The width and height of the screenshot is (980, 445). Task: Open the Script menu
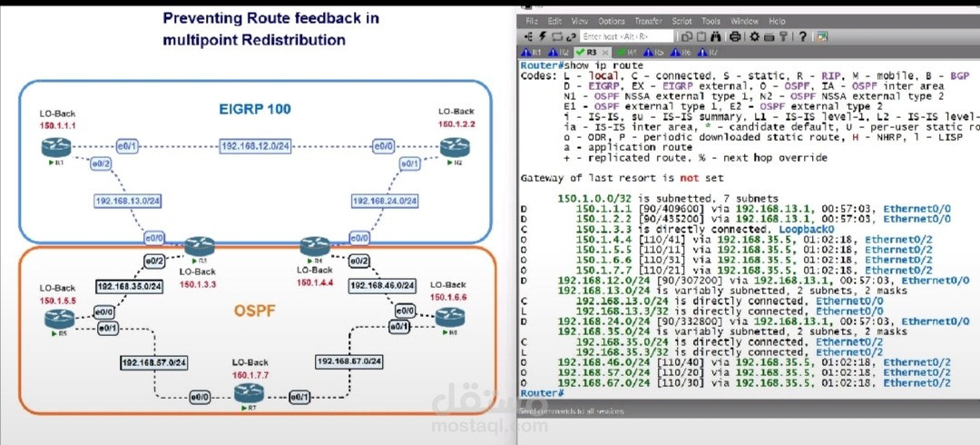click(681, 21)
